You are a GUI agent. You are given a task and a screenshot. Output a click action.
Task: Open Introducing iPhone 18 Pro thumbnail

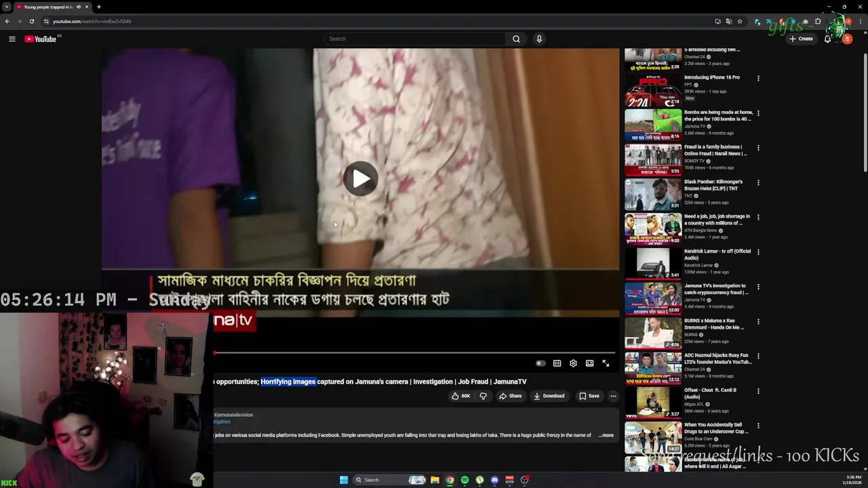653,90
